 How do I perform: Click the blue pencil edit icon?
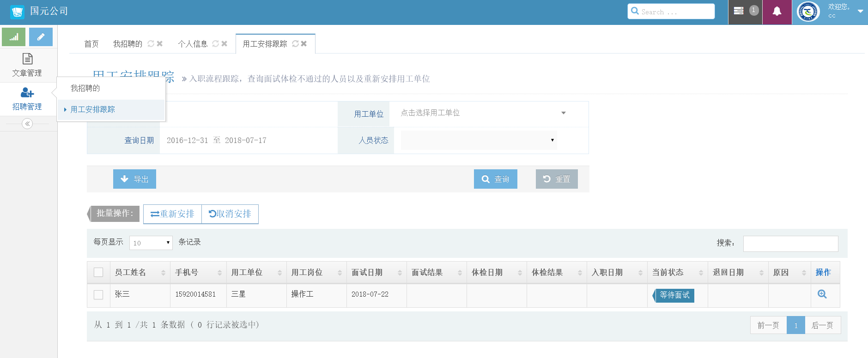[x=41, y=37]
